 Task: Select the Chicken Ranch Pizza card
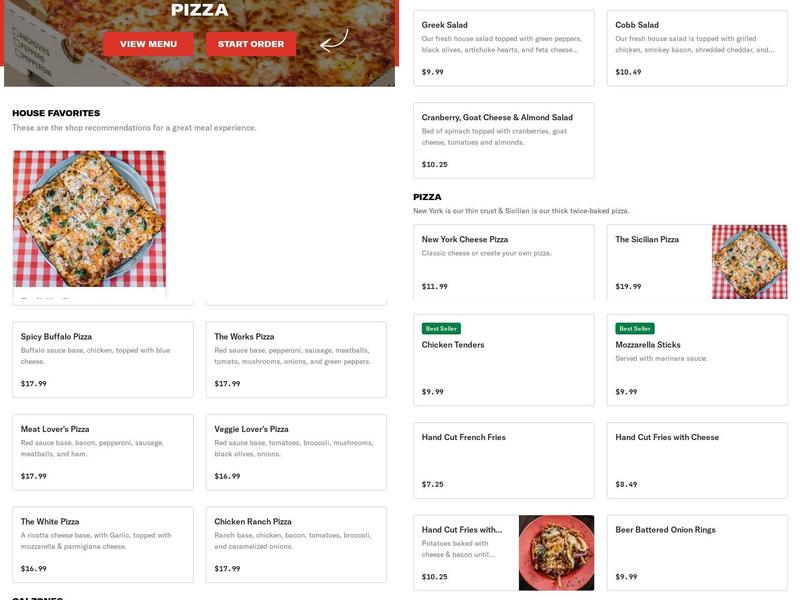pos(295,545)
